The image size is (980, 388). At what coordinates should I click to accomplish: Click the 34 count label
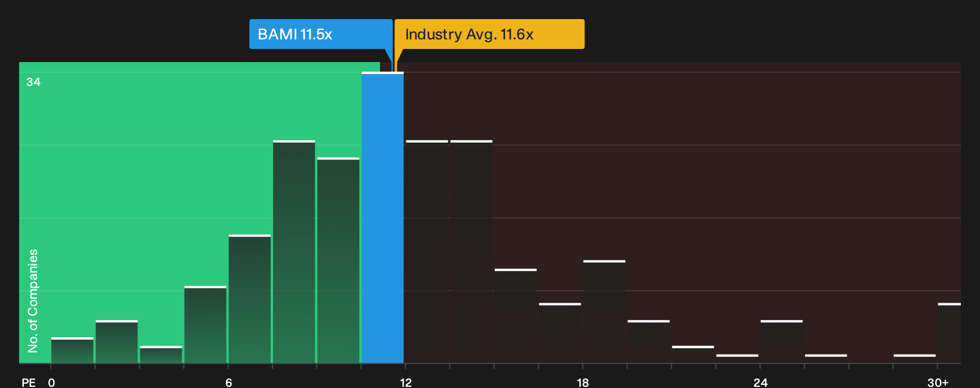click(33, 82)
